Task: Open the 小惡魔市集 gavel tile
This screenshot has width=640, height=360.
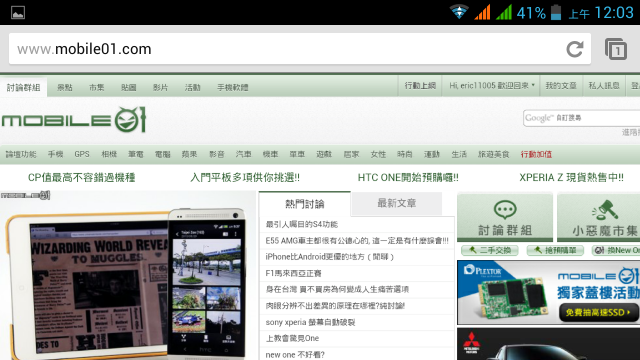Action: tap(598, 218)
